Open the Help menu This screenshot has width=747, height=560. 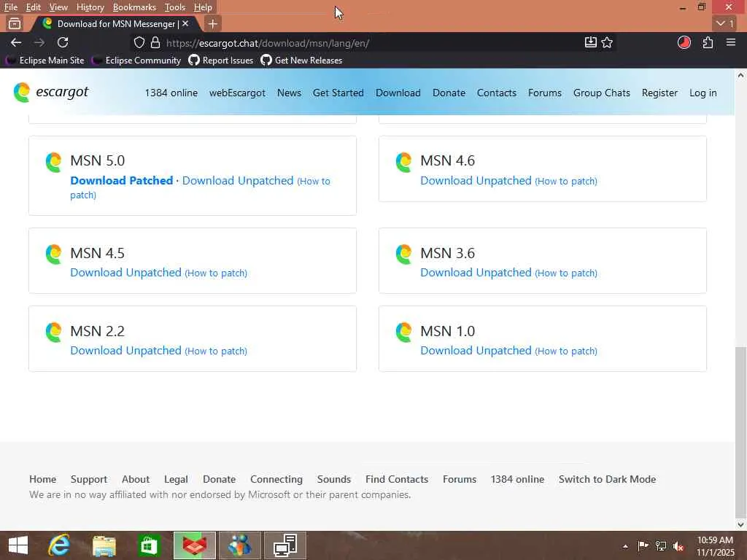(203, 7)
